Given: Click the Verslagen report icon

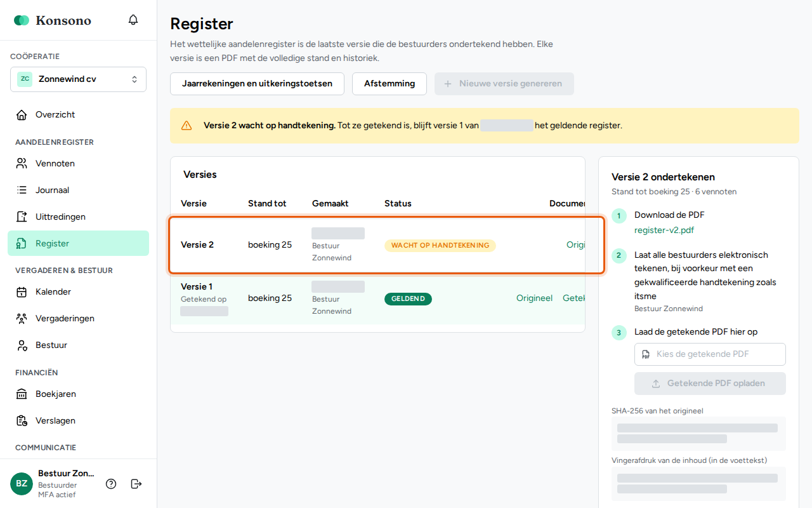Looking at the screenshot, I should (x=22, y=421).
